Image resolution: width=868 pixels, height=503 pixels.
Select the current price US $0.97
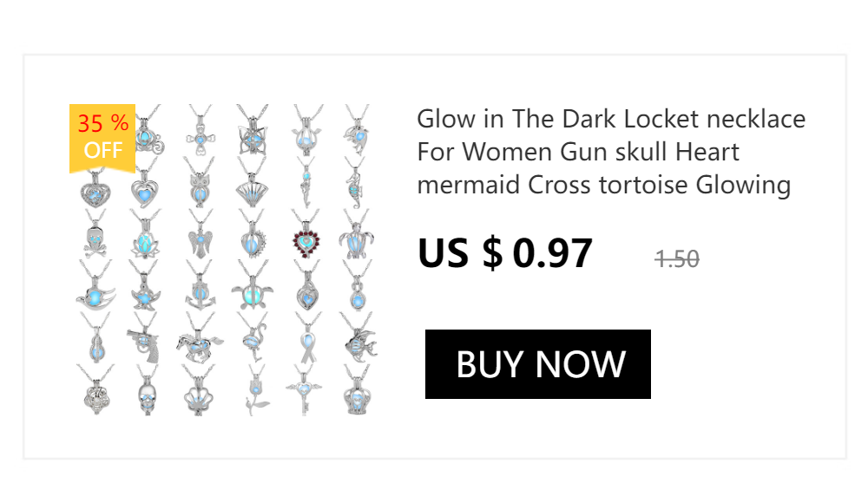click(x=505, y=253)
